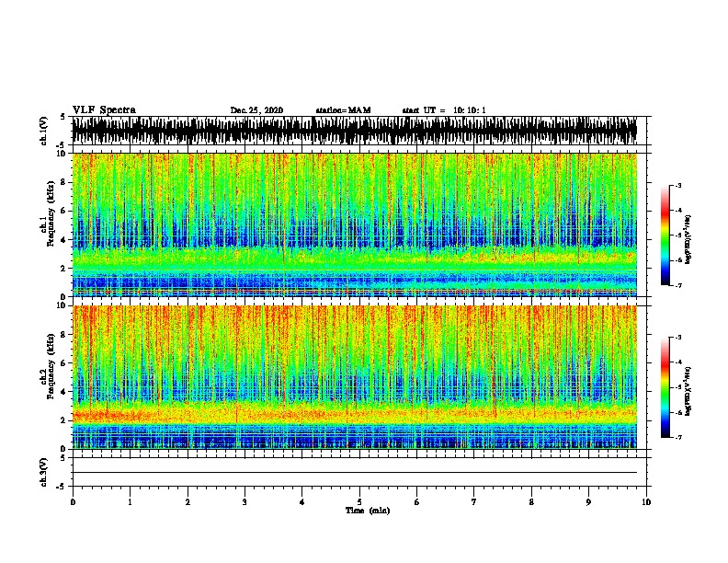Click the "-7" label on ch.1 color bar
The width and height of the screenshot is (728, 563).
pos(678,285)
